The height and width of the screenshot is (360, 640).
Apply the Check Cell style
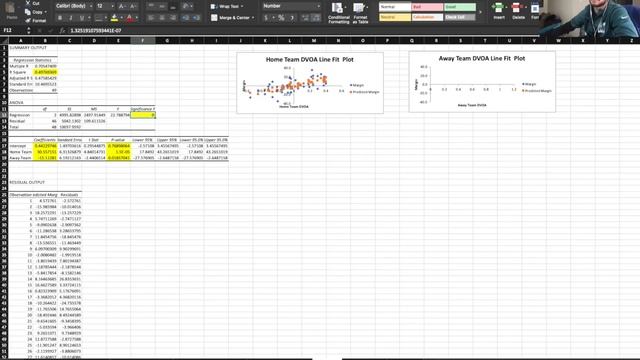pos(460,17)
